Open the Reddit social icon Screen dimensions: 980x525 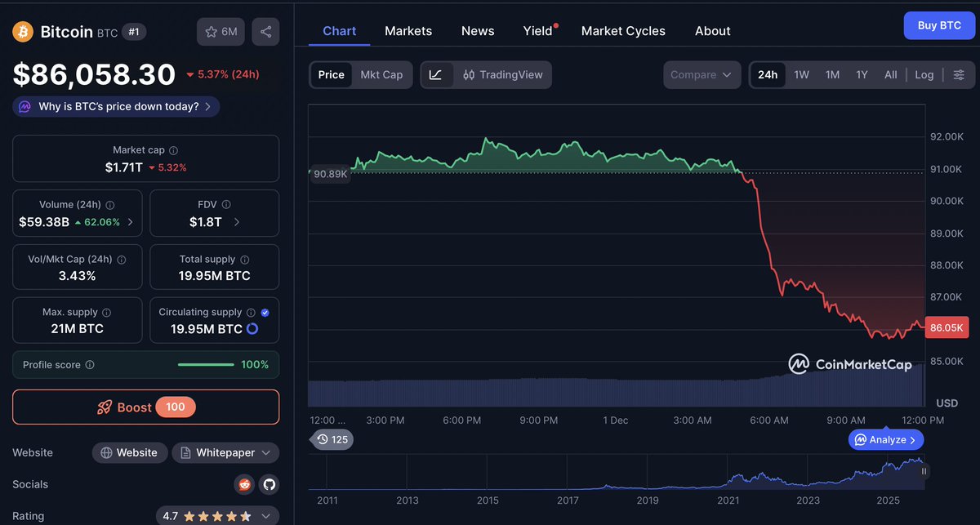click(244, 485)
